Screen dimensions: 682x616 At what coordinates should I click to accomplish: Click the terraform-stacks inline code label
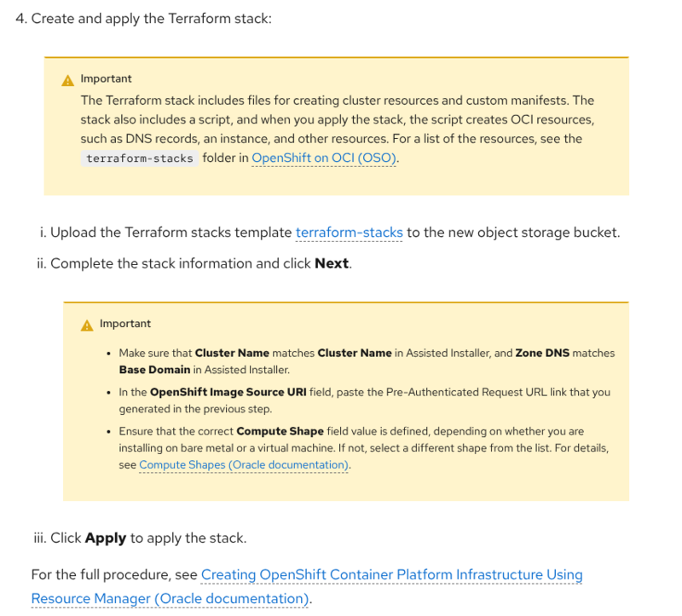pos(140,158)
